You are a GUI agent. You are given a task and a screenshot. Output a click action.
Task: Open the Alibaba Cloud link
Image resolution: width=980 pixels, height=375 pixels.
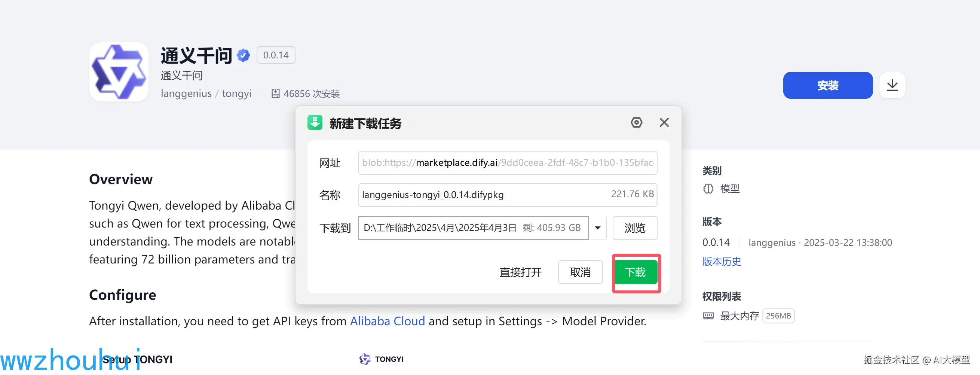[387, 321]
